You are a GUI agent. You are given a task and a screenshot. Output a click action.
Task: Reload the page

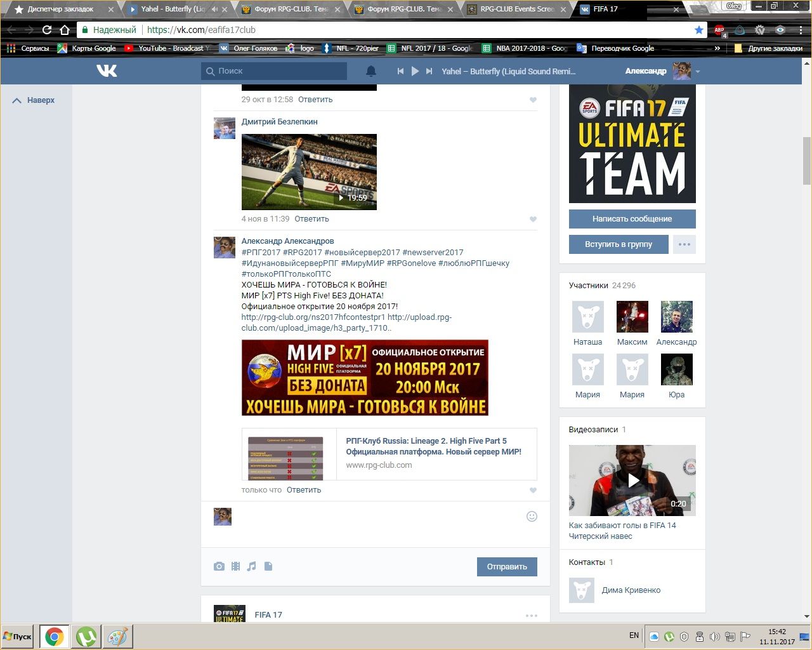click(46, 30)
